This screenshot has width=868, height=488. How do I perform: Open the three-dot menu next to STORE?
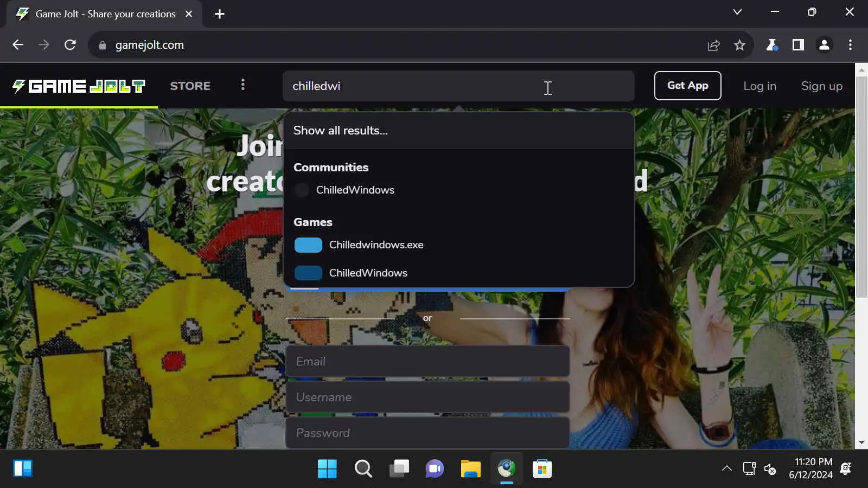(x=243, y=85)
